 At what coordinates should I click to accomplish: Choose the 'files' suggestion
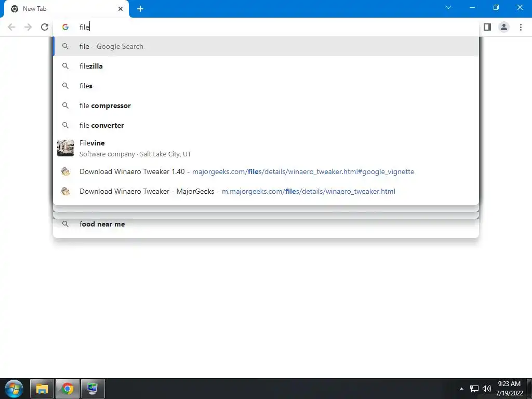(x=266, y=86)
